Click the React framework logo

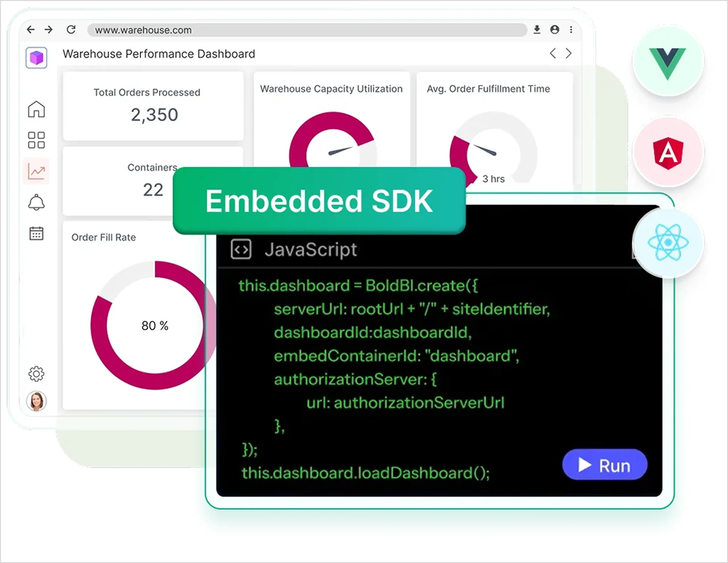coord(669,242)
